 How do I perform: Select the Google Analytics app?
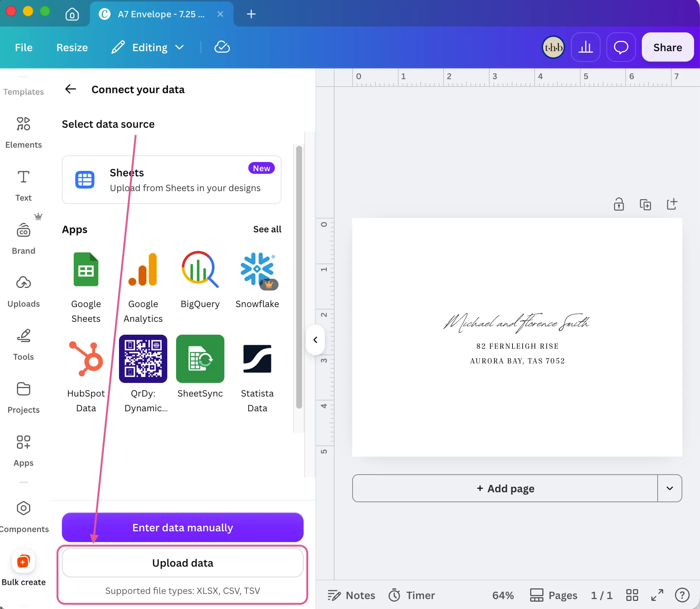click(143, 287)
